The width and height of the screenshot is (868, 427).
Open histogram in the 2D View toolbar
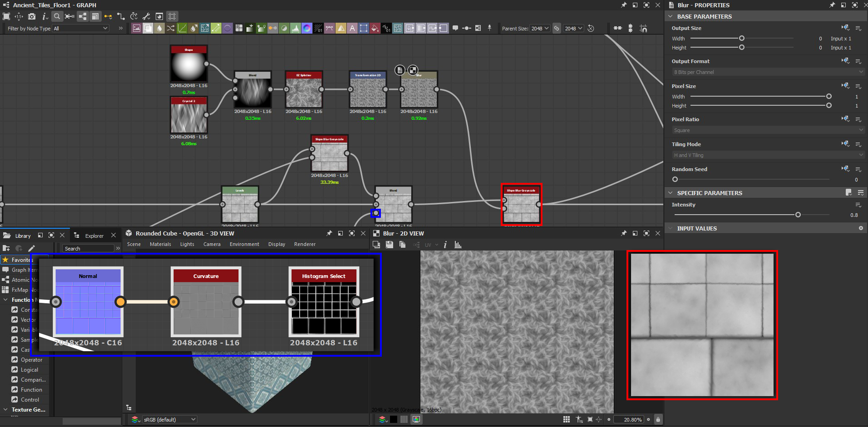point(458,245)
